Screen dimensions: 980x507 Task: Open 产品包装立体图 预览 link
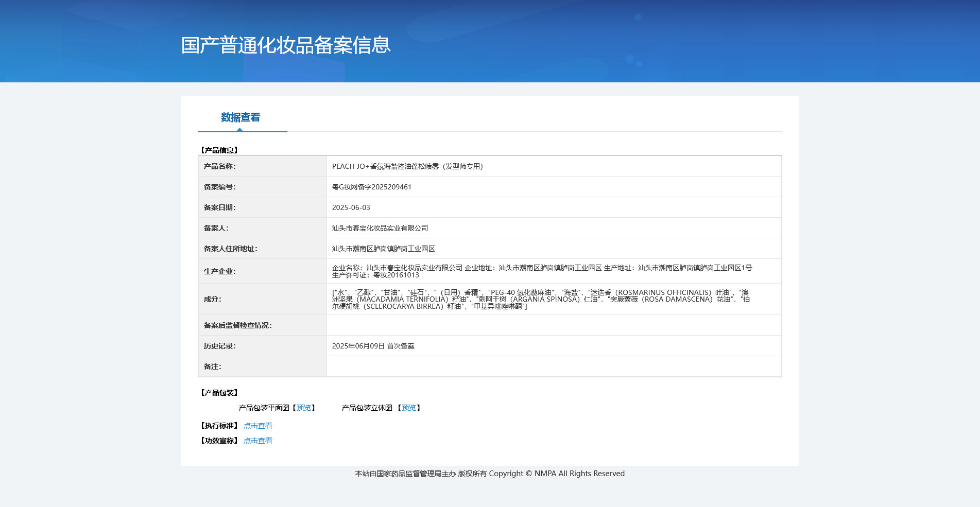[x=409, y=408]
